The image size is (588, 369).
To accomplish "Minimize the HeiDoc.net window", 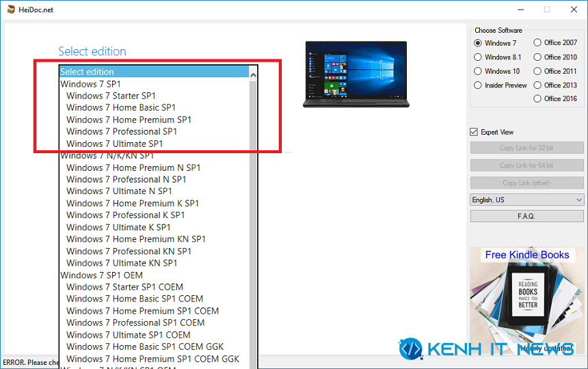I will (x=521, y=10).
